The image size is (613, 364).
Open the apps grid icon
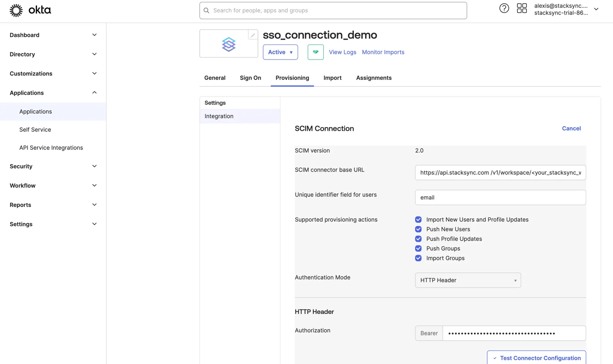point(522,8)
